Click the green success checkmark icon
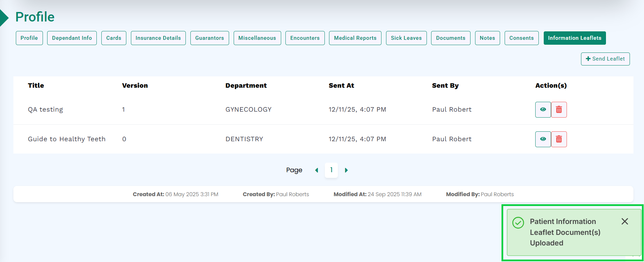 pos(518,223)
